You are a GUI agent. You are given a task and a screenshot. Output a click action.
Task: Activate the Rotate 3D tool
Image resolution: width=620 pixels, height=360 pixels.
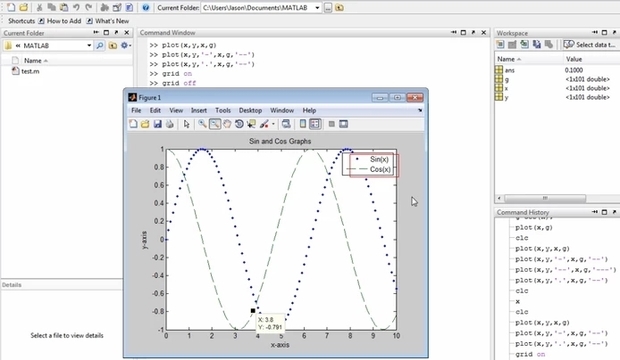coord(239,124)
